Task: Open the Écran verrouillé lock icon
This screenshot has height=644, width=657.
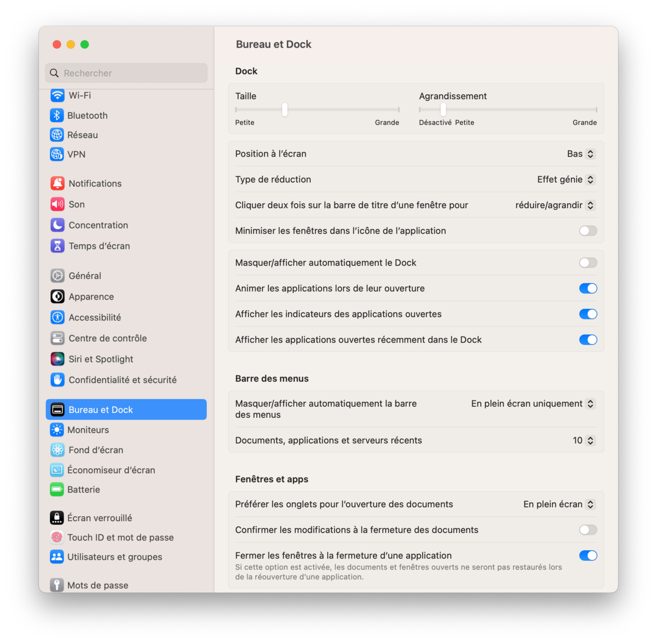Action: click(57, 517)
